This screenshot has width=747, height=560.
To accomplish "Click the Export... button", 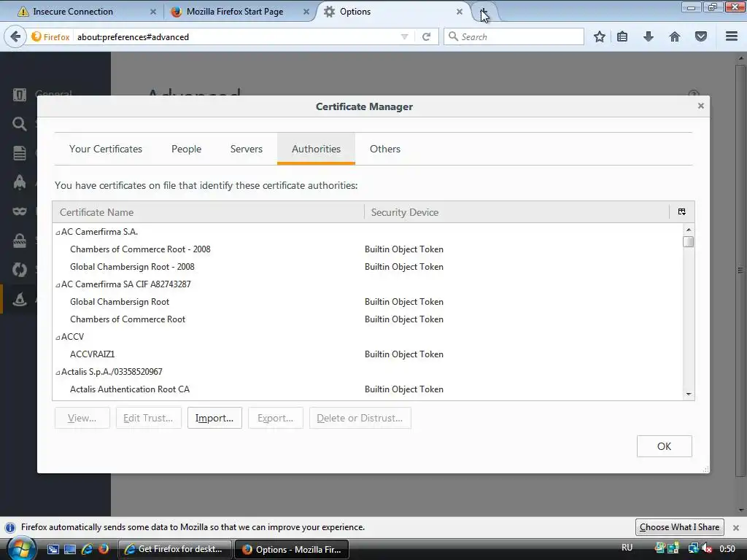I will point(275,418).
